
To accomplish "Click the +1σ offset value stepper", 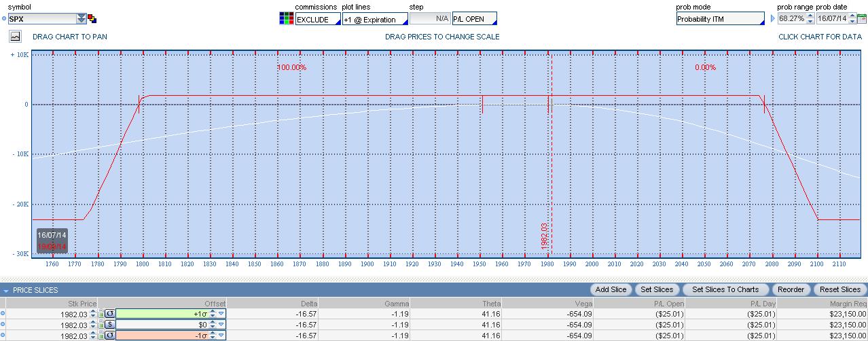I will click(213, 314).
